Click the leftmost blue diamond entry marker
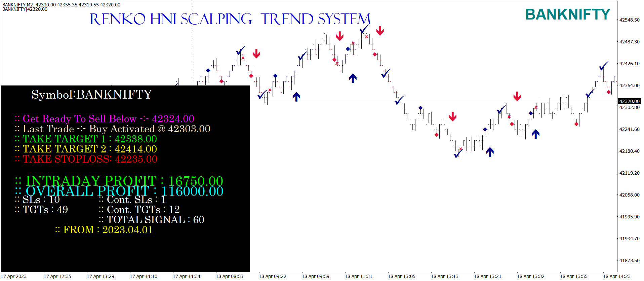Viewport: 644px width, 281px height. tap(208, 71)
